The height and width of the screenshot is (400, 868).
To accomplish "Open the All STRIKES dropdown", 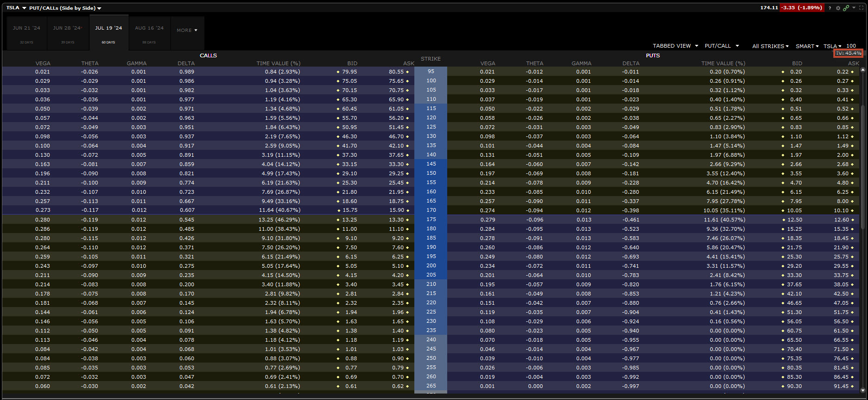I will coord(770,46).
